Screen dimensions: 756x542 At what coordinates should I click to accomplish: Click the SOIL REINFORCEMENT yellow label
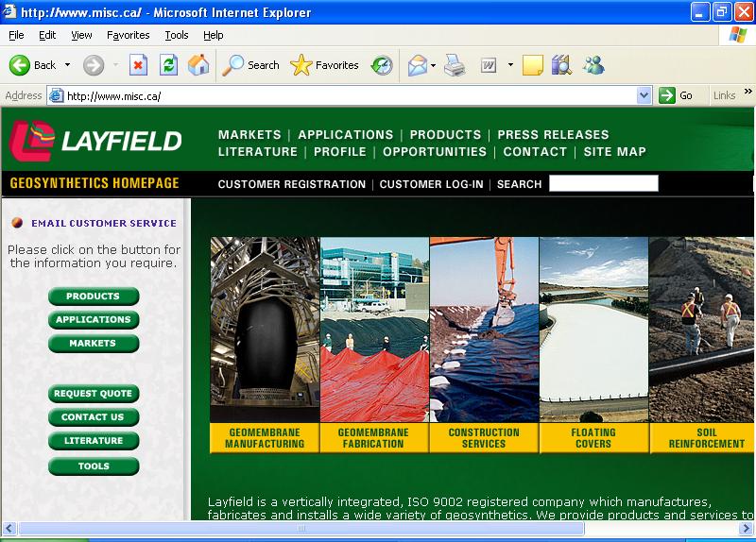[702, 438]
